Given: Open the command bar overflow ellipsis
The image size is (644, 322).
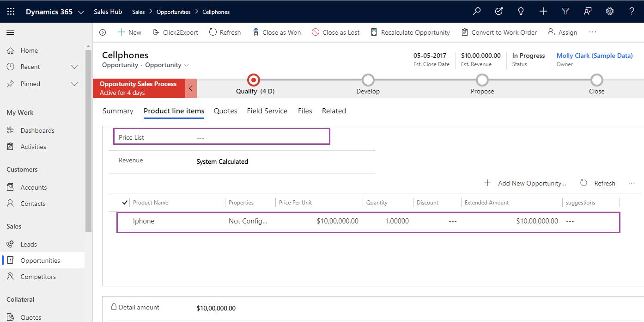Looking at the screenshot, I should click(593, 32).
